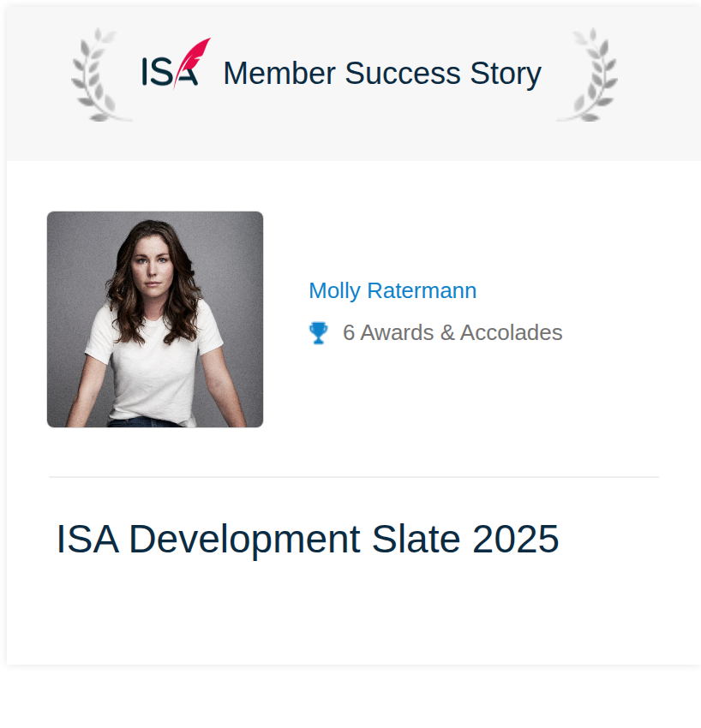Image resolution: width=701 pixels, height=728 pixels.
Task: Click the ISA Development Slate 2025 title
Action: (x=308, y=539)
